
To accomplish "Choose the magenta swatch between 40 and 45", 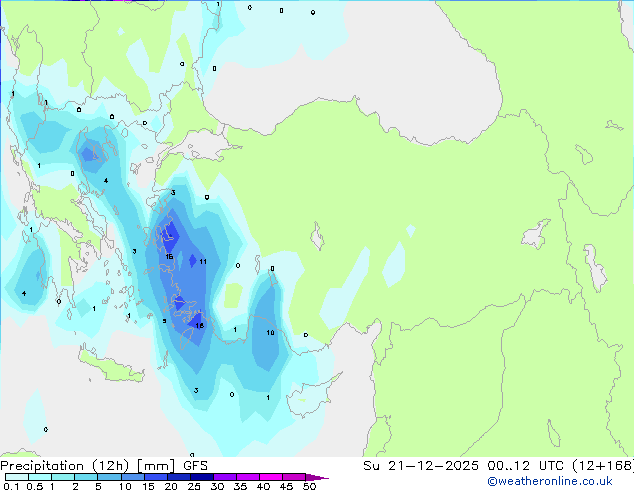I will tap(271, 477).
